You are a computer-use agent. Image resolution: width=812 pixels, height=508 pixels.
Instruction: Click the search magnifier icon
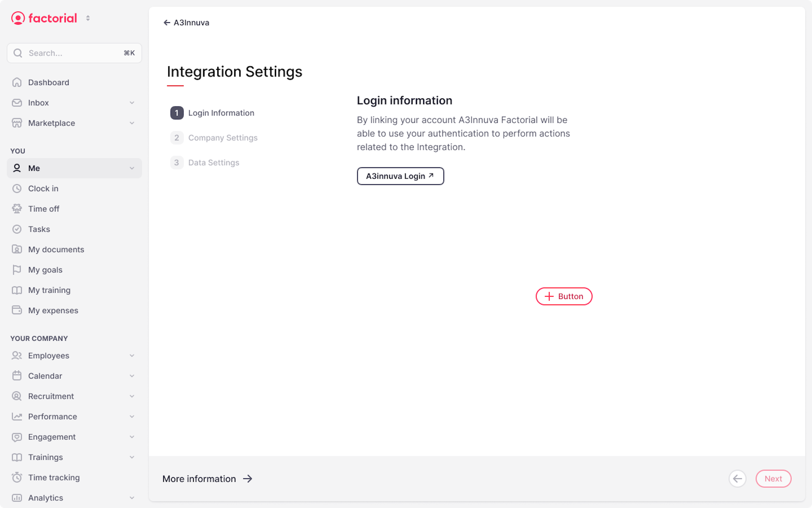[x=18, y=53]
